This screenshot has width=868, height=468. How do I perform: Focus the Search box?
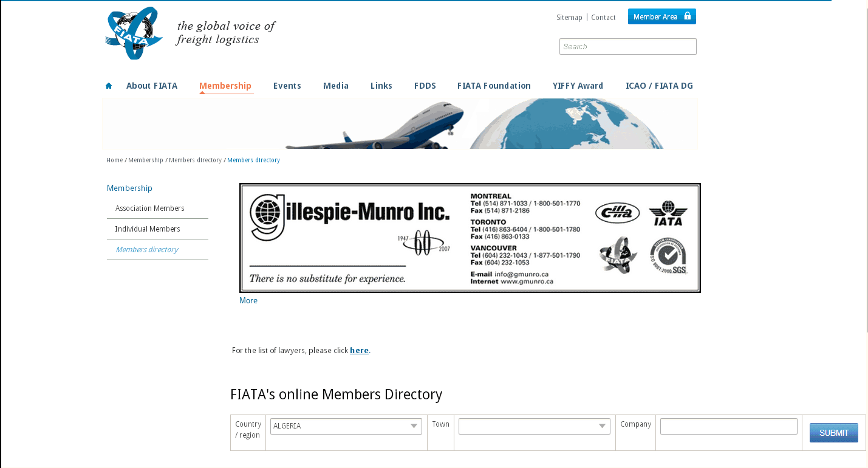628,46
